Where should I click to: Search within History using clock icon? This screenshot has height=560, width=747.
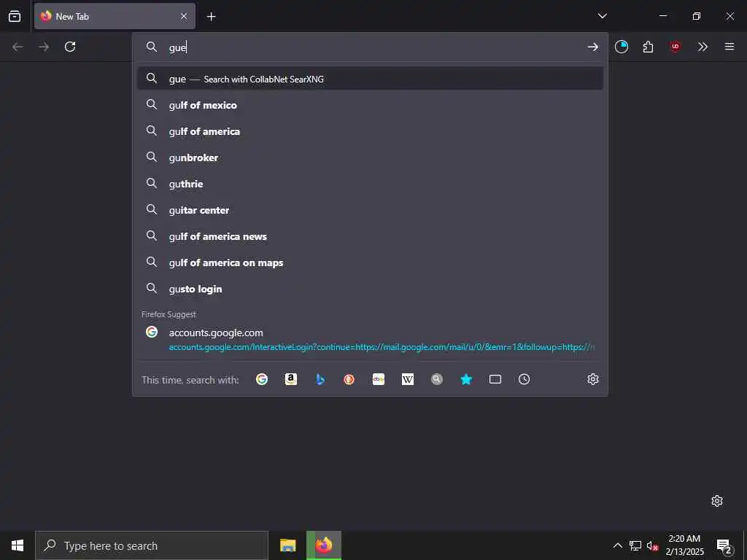point(524,379)
